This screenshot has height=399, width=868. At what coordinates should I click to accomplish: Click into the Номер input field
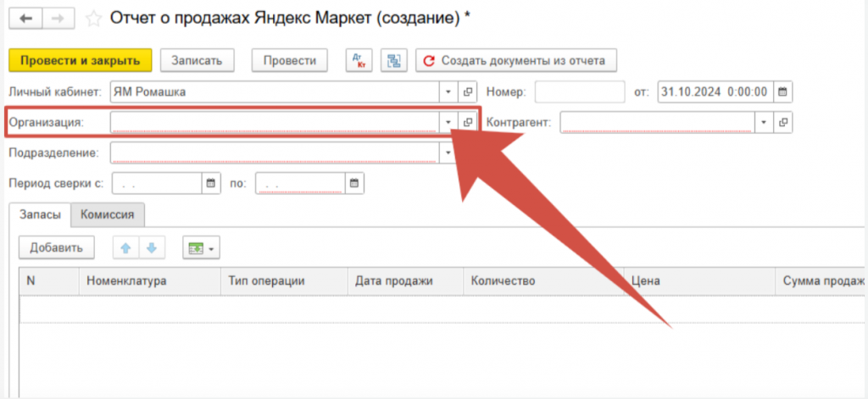click(x=579, y=91)
